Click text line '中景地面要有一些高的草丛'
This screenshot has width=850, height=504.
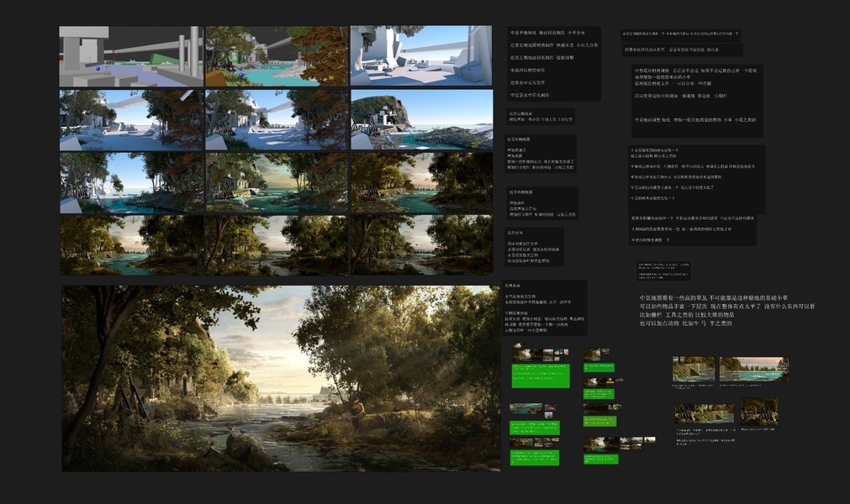tap(673, 297)
